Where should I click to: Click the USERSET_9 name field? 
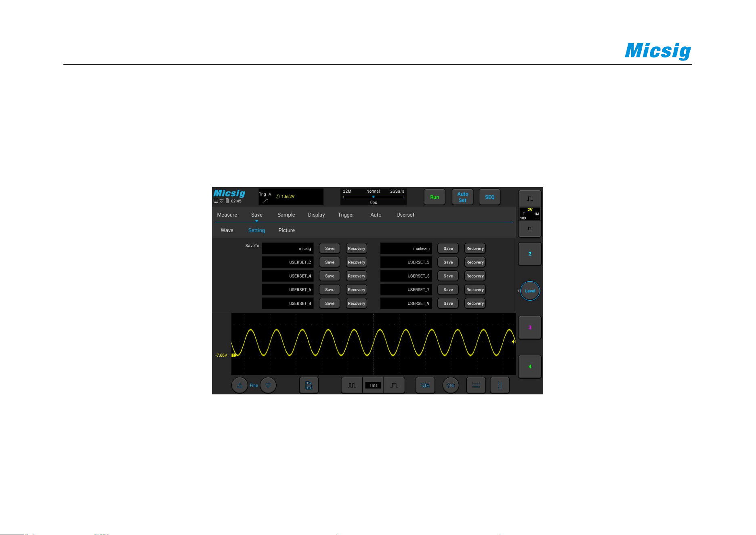(406, 303)
